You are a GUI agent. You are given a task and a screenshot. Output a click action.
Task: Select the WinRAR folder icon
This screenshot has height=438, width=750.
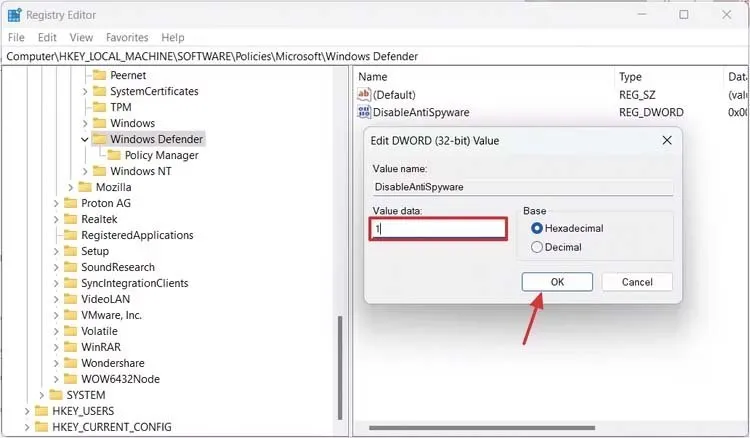[70, 347]
